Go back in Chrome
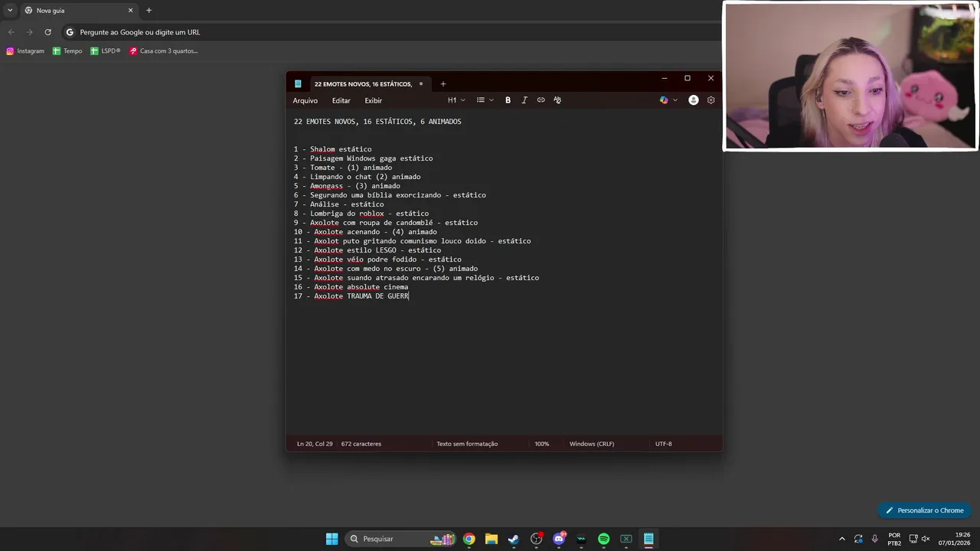This screenshot has width=980, height=551. [x=11, y=32]
